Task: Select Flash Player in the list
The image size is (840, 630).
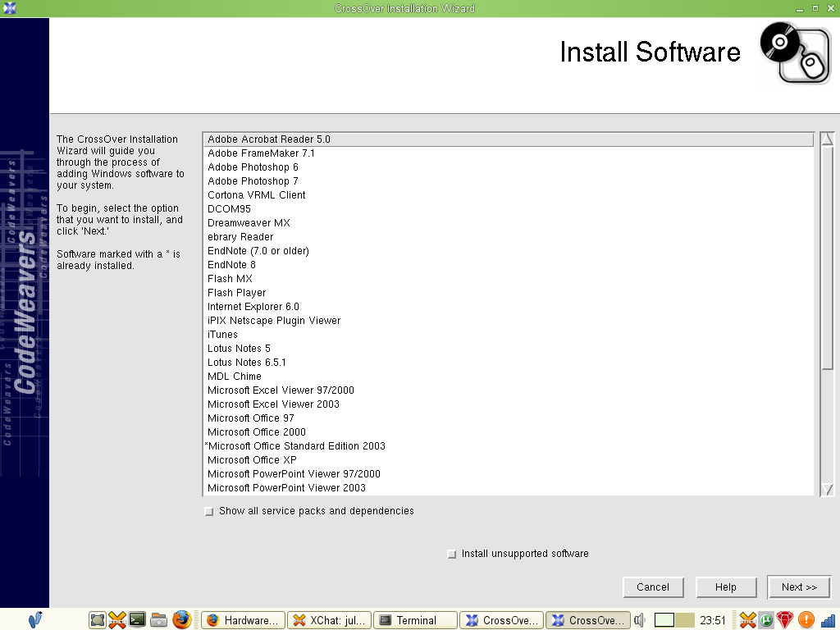Action: (x=509, y=293)
